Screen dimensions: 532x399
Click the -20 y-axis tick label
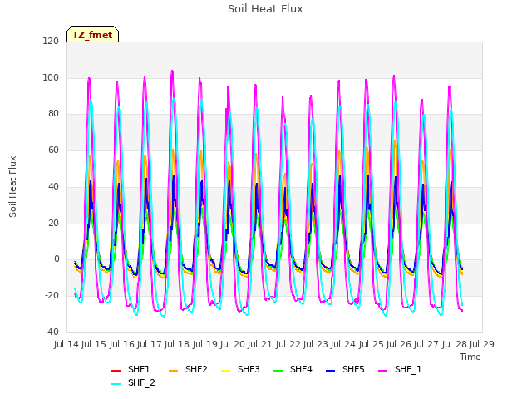click(52, 296)
